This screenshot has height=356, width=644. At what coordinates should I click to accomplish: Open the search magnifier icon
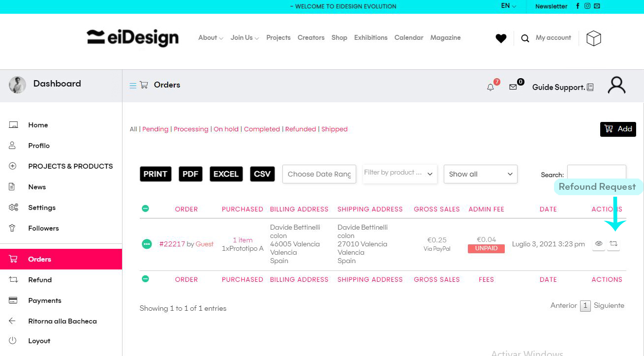pos(525,38)
